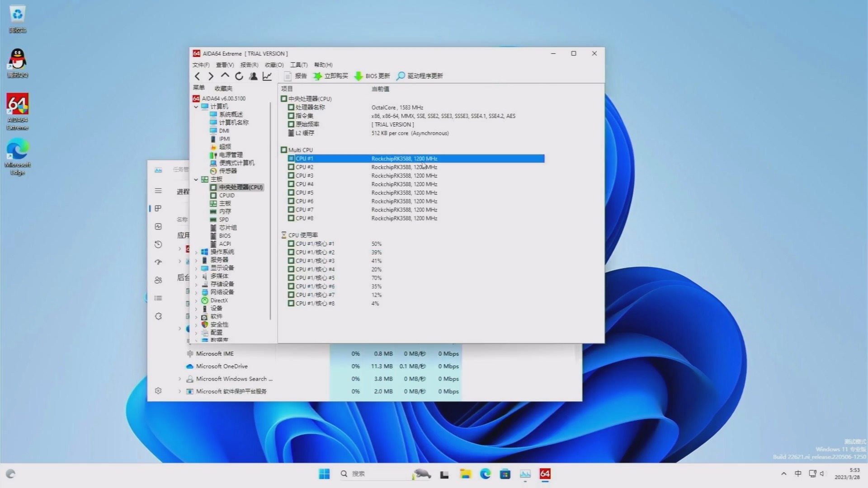
Task: Click the BIOS 更新 toolbar button
Action: click(x=372, y=76)
